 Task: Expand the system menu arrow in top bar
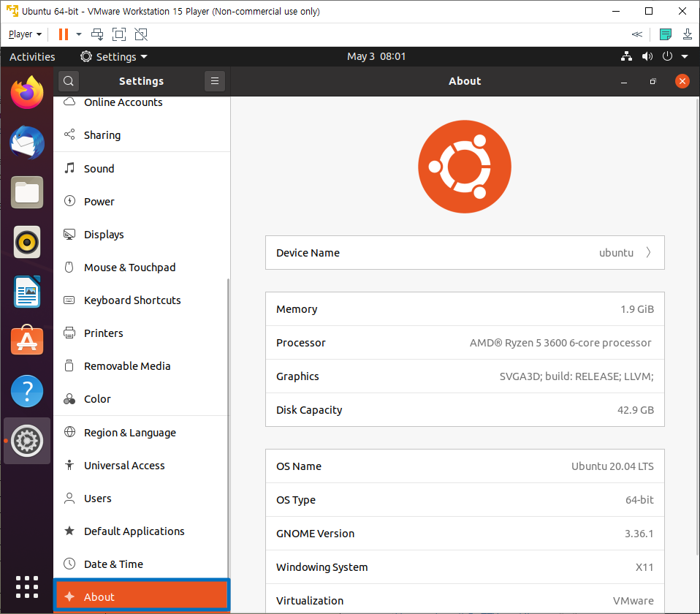click(685, 56)
